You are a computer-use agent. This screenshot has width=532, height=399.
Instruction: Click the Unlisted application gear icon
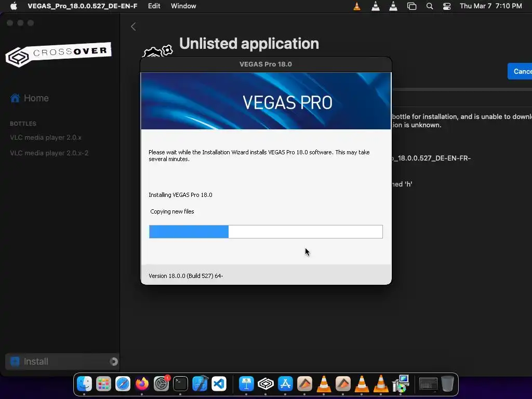click(x=157, y=51)
